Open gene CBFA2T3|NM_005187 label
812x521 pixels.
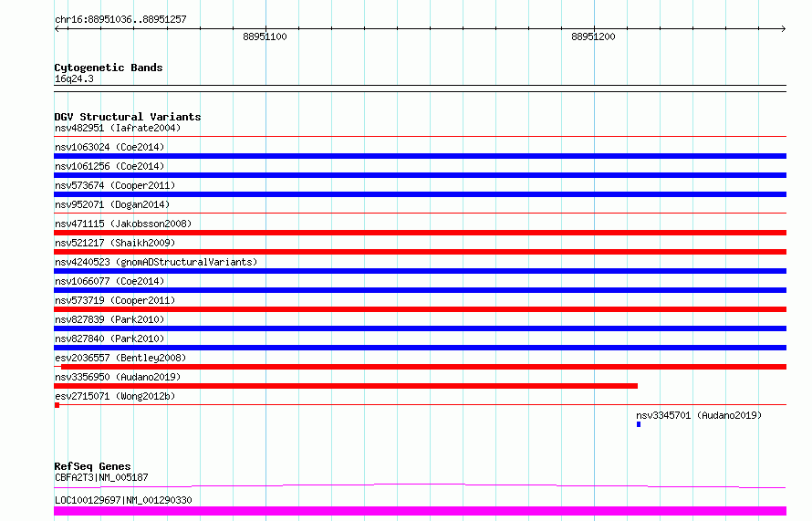tap(101, 477)
